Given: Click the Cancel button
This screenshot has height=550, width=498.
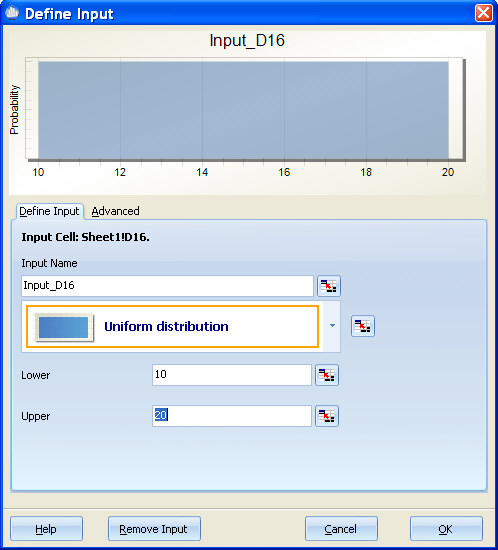Looking at the screenshot, I should click(341, 529).
